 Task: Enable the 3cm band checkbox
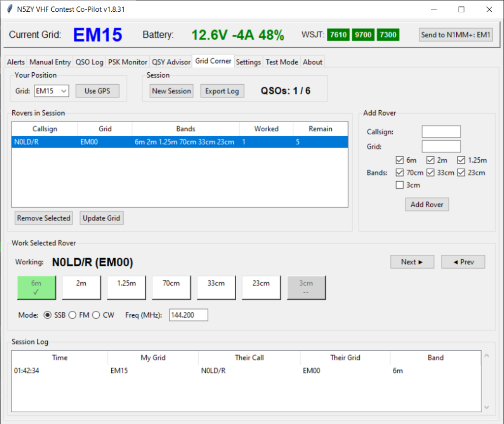pyautogui.click(x=400, y=185)
